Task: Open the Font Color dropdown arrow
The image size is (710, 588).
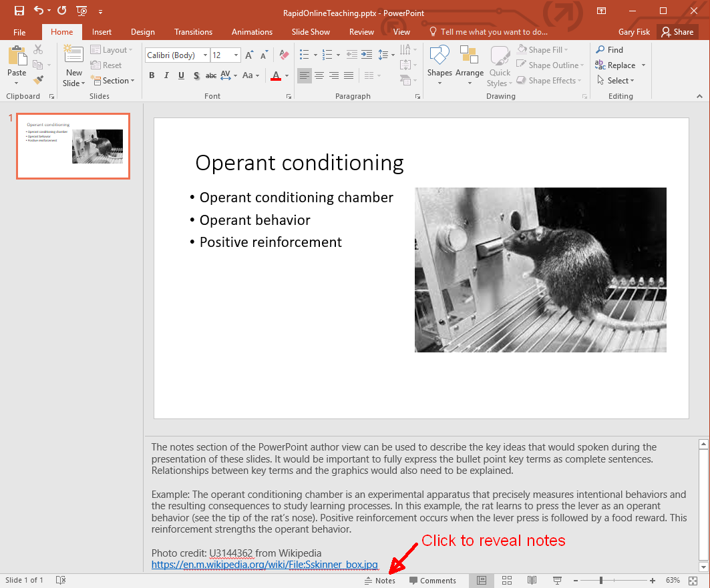Action: [287, 75]
